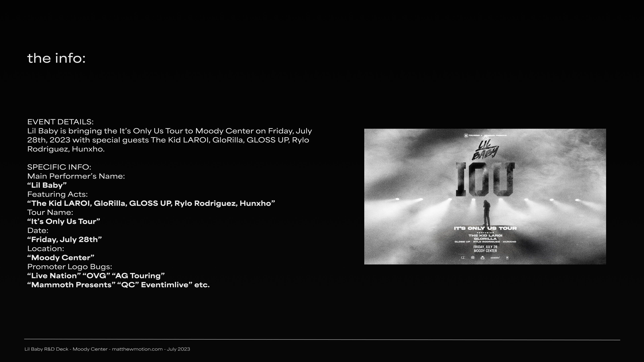
Task: Click the bold featuring acts line
Action: click(151, 203)
